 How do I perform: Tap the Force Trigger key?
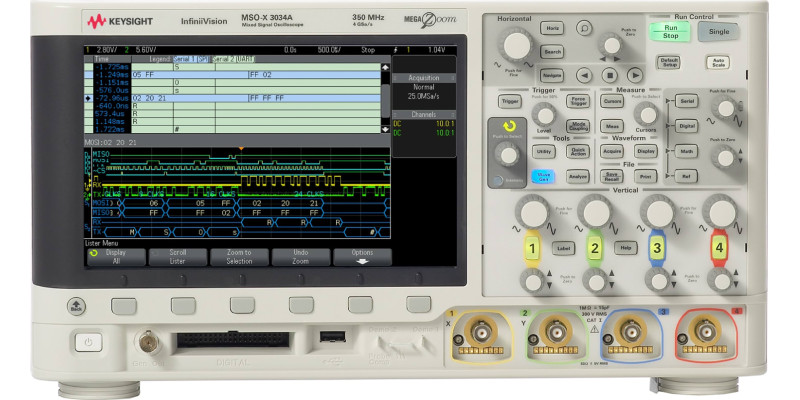point(578,101)
